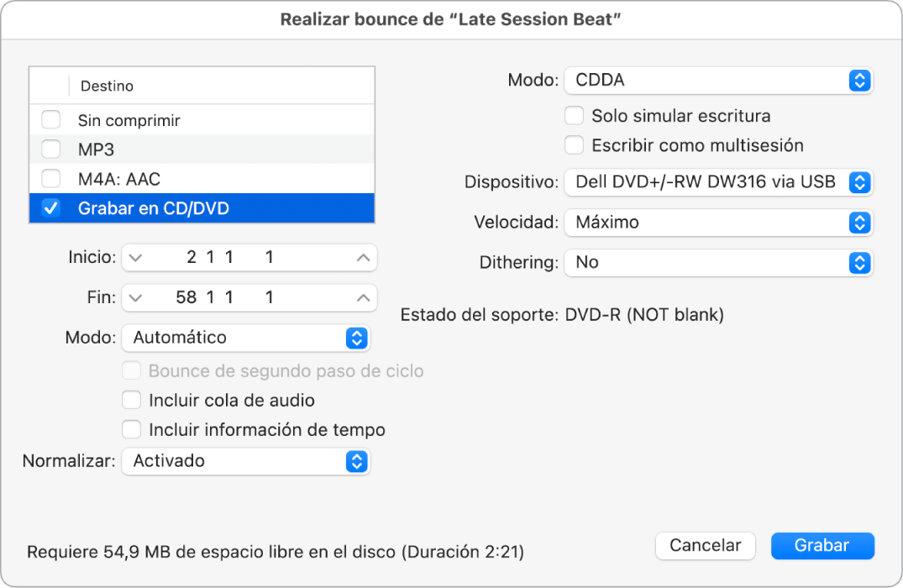Click the Cancelar button
This screenshot has height=588, width=903.
pyautogui.click(x=705, y=545)
